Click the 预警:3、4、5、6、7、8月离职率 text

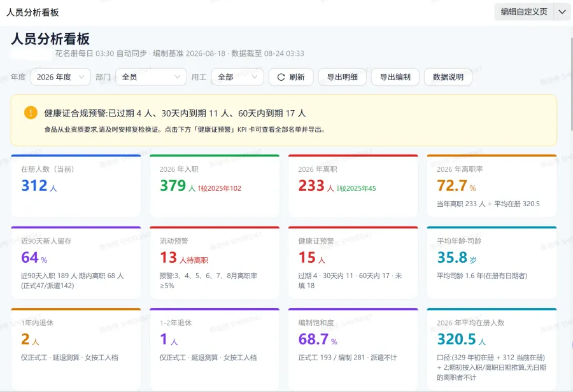208,281
